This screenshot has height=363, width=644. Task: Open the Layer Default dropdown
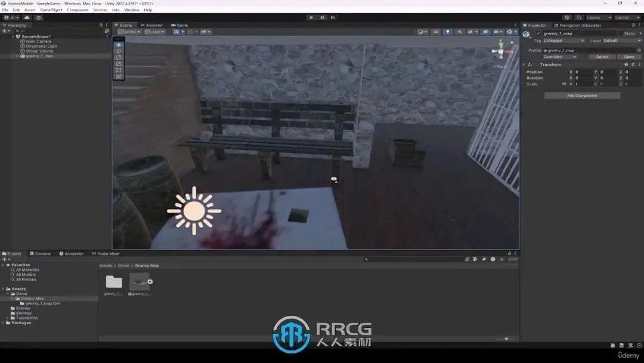(622, 40)
